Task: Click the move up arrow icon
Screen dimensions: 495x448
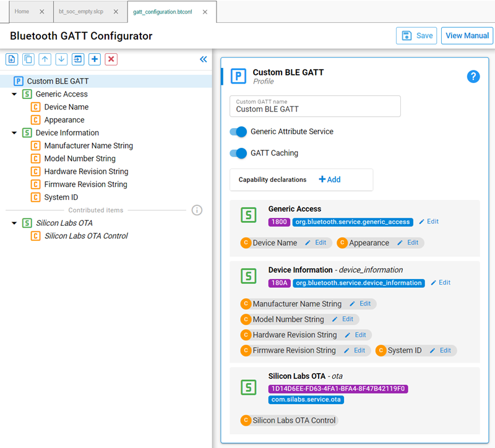Action: (x=45, y=59)
